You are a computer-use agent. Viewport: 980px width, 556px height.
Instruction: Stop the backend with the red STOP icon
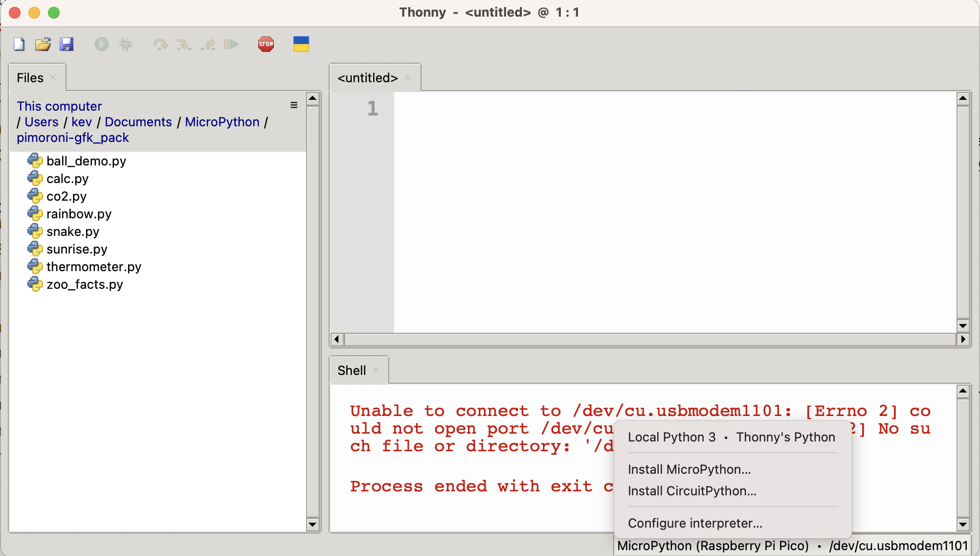(x=266, y=45)
